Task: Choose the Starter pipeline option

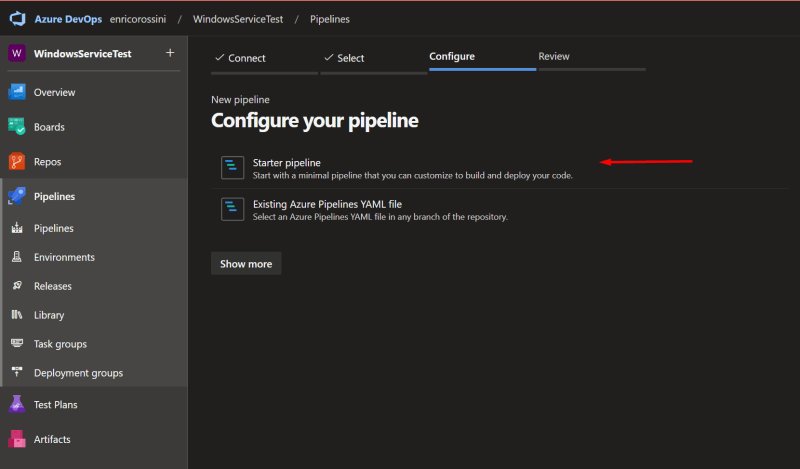Action: [500, 168]
